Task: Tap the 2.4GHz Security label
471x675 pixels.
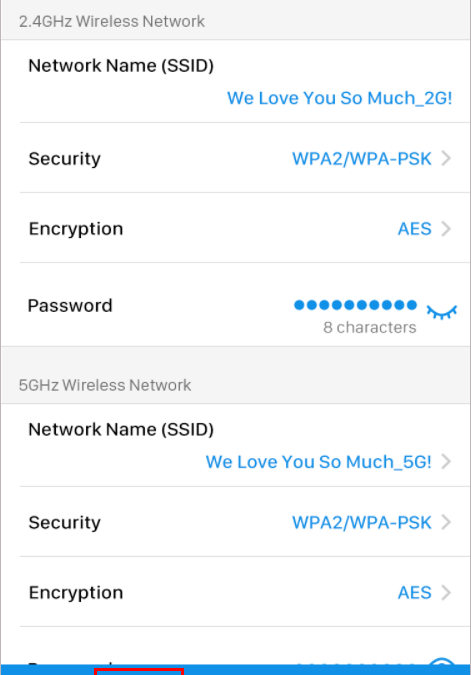Action: click(x=65, y=159)
